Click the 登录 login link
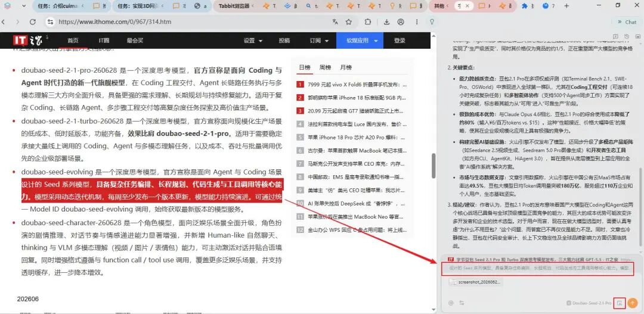644x314 pixels. [399, 41]
